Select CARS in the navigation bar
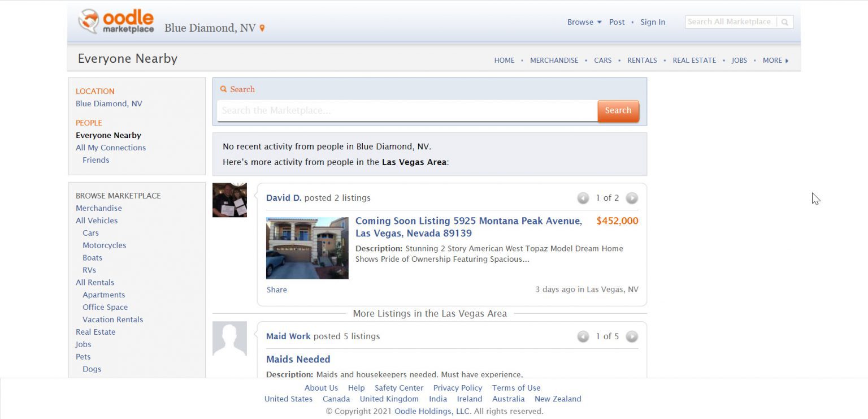Viewport: 868px width, 419px height. coord(602,60)
